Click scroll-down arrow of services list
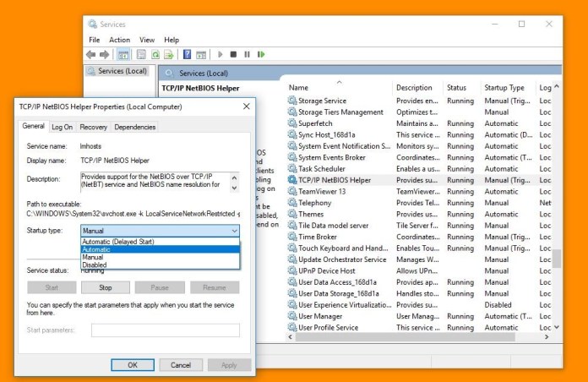 pyautogui.click(x=557, y=327)
